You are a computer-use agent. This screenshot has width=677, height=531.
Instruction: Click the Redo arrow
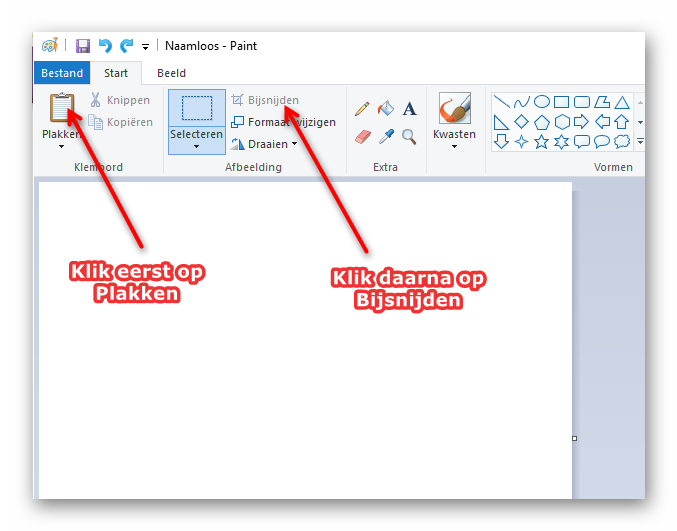(x=126, y=46)
